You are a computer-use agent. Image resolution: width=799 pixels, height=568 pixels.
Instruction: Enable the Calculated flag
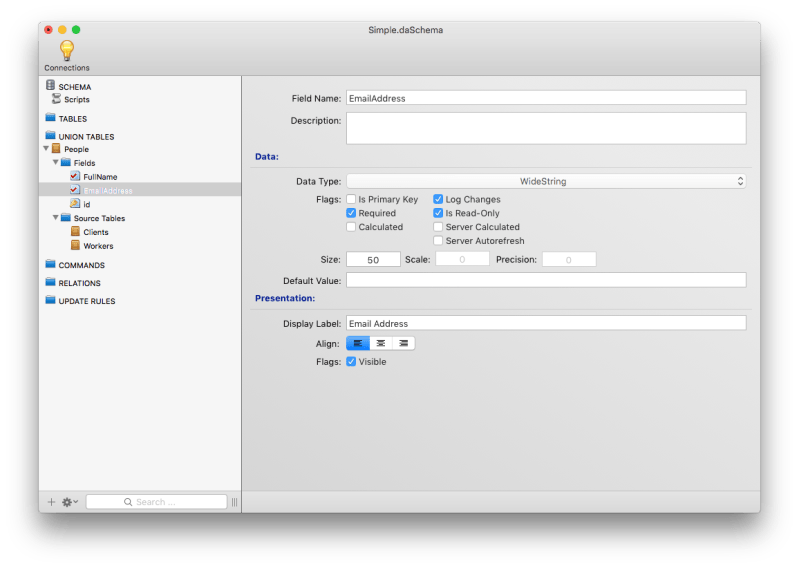click(x=351, y=227)
